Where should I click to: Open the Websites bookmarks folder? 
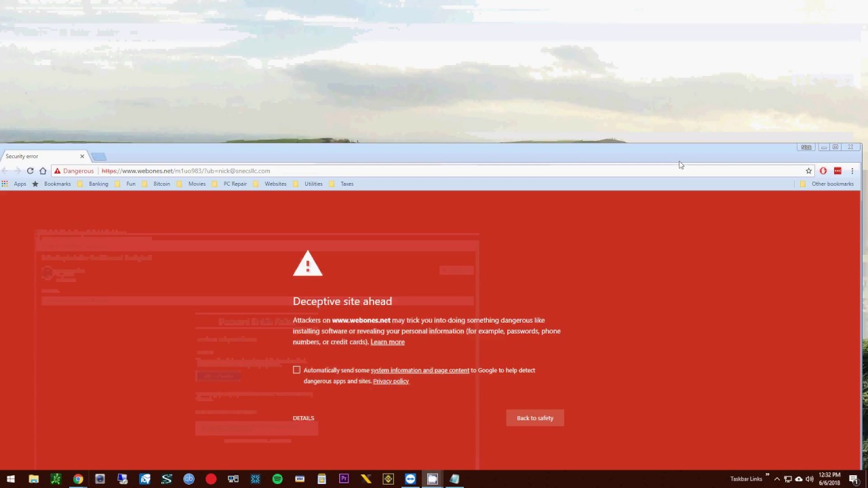pyautogui.click(x=270, y=184)
